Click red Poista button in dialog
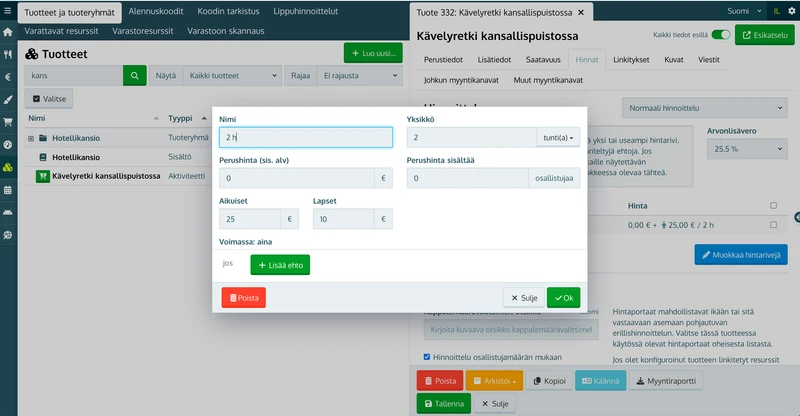Screen dimensions: 800x416 (243, 298)
